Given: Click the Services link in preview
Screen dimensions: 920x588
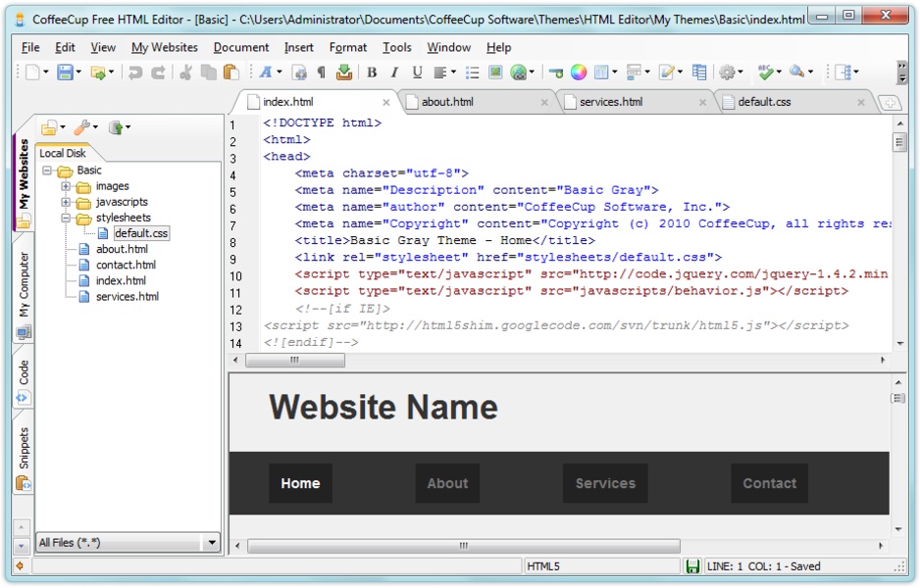Looking at the screenshot, I should (x=605, y=483).
